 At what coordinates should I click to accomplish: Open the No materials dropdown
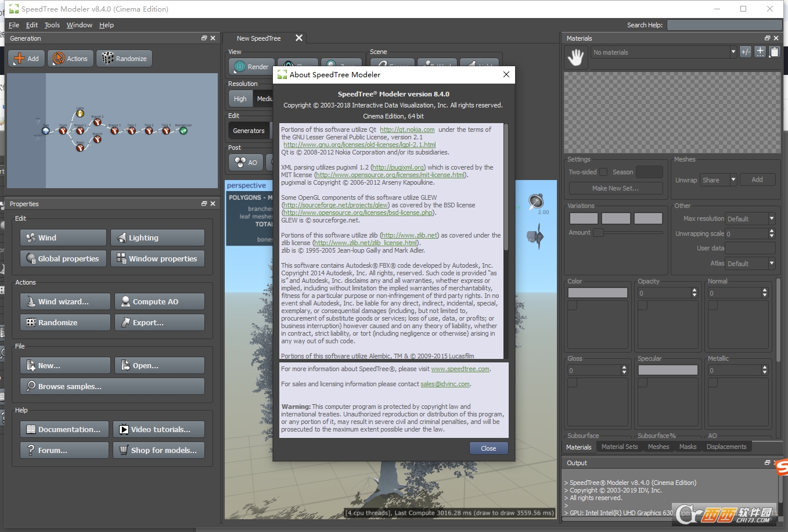tap(664, 52)
